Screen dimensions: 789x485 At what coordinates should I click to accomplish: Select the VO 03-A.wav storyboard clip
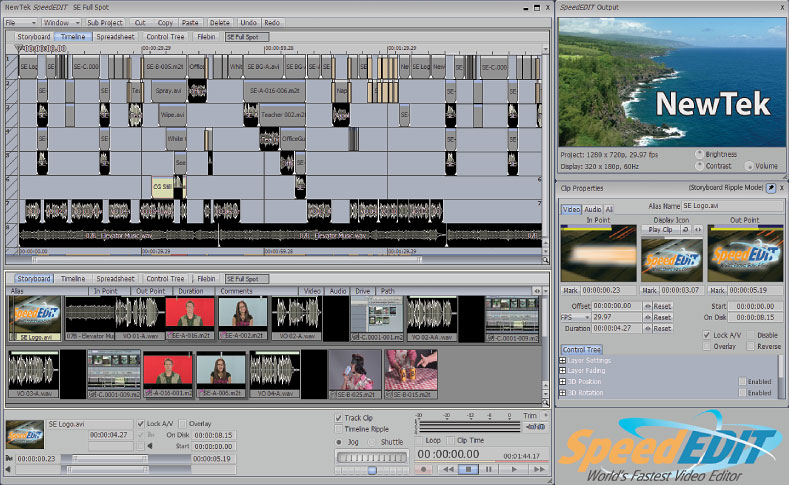click(33, 374)
